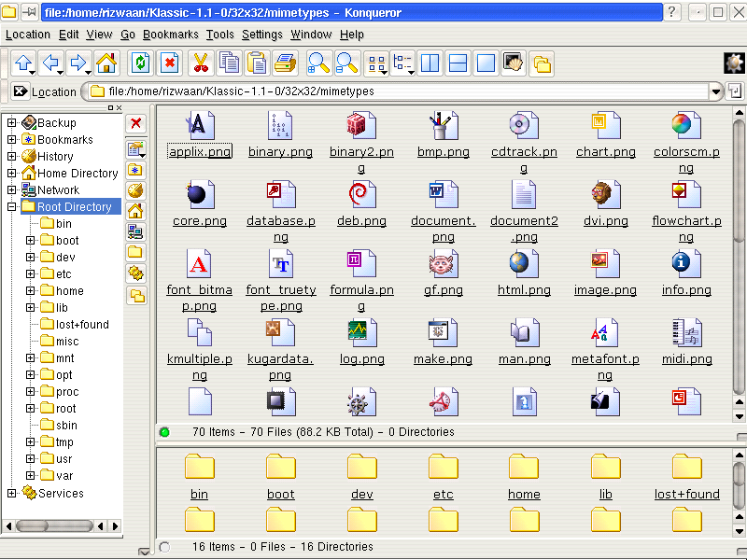
Task: Open the context help question mark button
Action: tap(672, 12)
